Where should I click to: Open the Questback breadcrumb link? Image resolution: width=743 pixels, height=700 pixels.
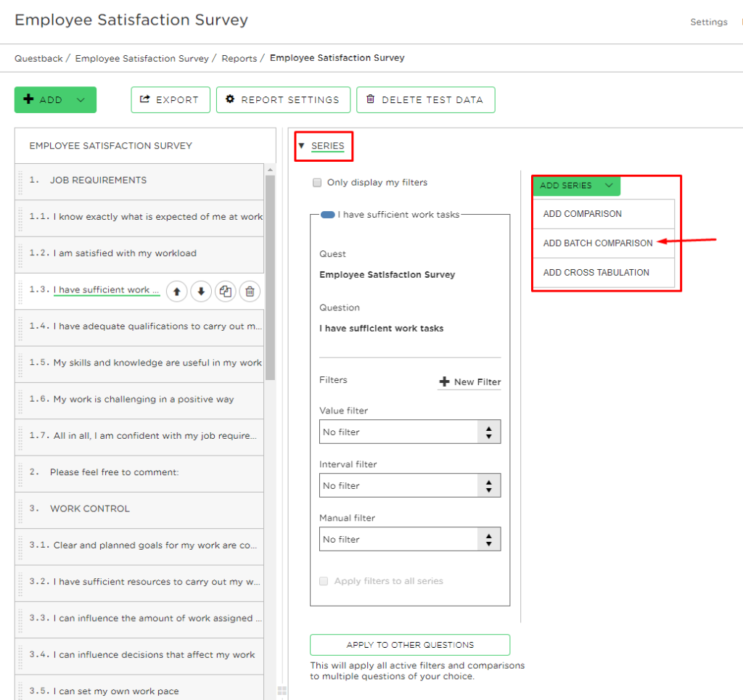(x=38, y=58)
